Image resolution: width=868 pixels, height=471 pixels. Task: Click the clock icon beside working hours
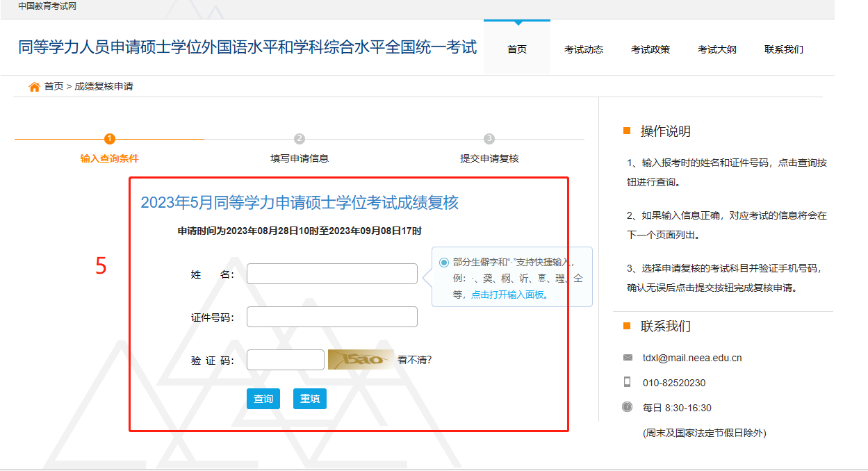627,407
